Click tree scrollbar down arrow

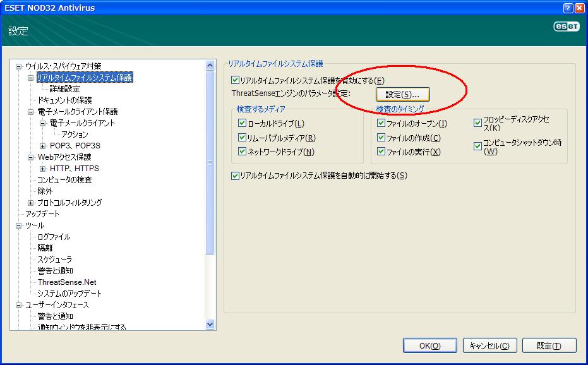[210, 325]
